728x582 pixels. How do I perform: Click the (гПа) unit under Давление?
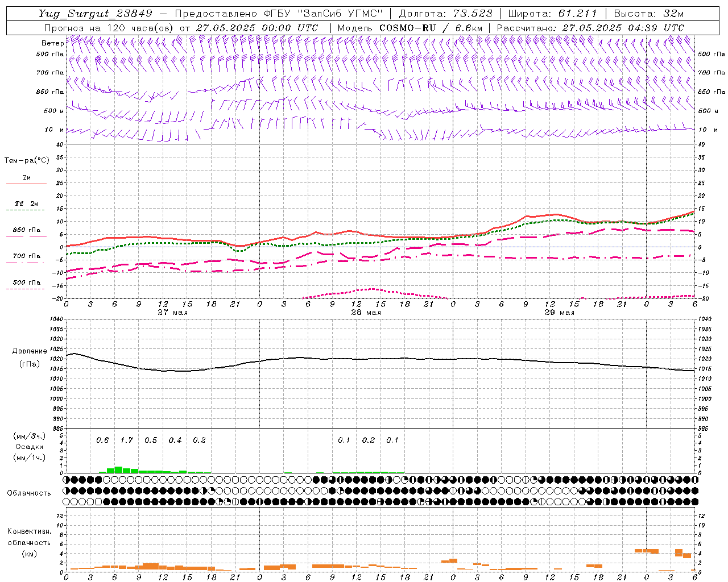point(30,364)
